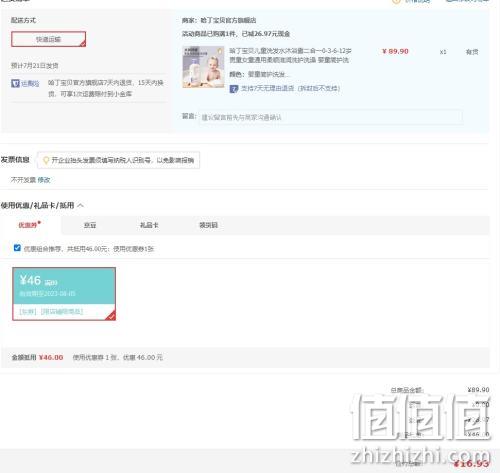Screen dimensions: 500x473
Task: Open the 领货码 tab
Action: point(208,225)
